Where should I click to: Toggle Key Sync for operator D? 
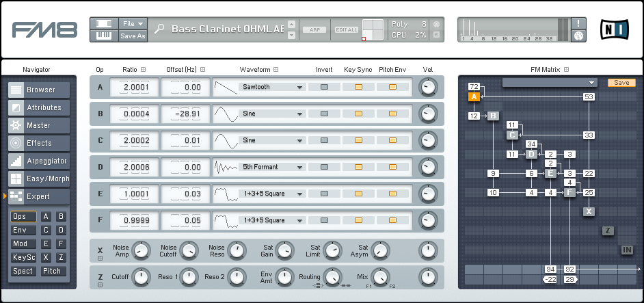point(358,167)
